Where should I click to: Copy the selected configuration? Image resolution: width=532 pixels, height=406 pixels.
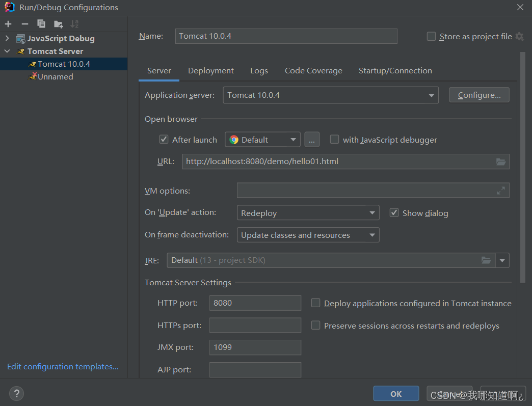(41, 24)
